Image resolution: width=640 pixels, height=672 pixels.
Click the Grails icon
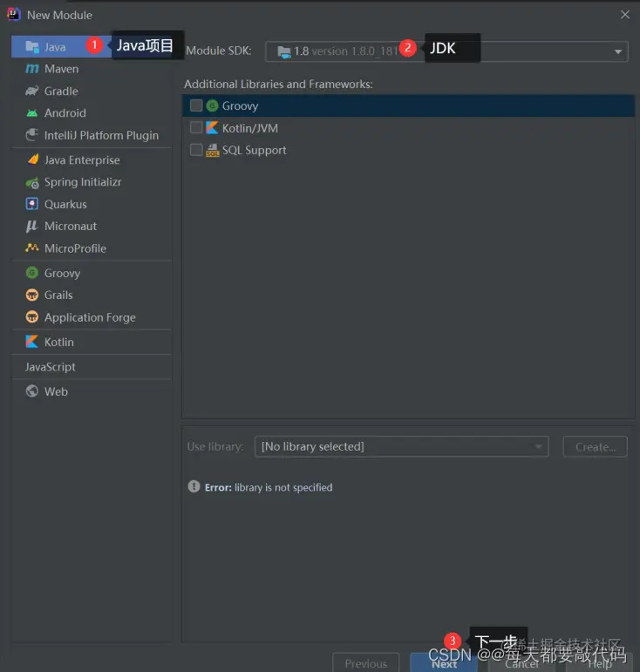click(x=32, y=295)
